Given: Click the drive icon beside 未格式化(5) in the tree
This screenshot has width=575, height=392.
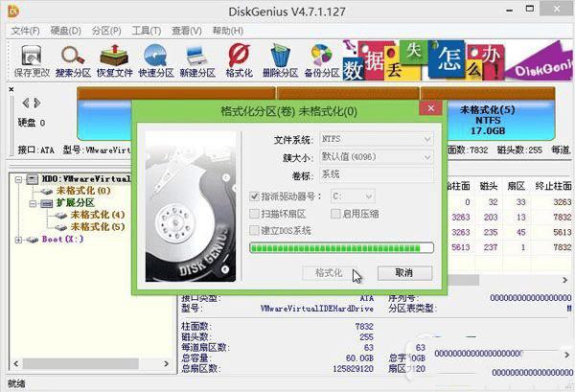Looking at the screenshot, I should coord(61,227).
